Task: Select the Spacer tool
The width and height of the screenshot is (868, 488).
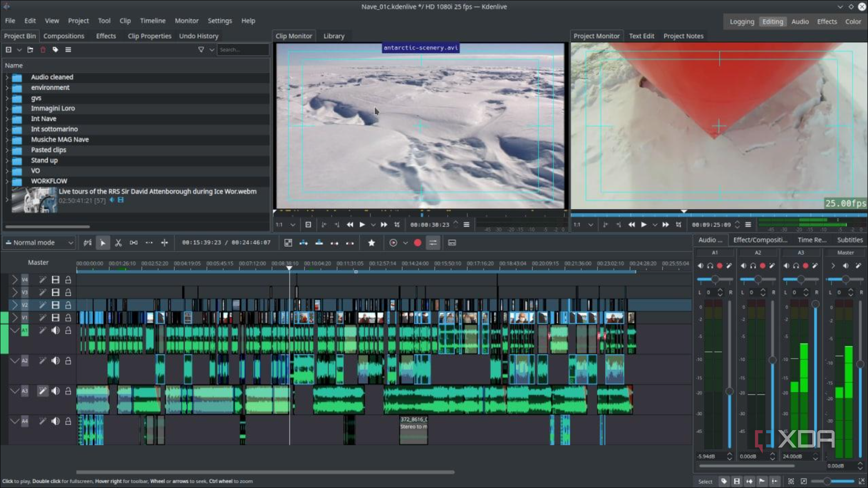Action: pos(134,242)
